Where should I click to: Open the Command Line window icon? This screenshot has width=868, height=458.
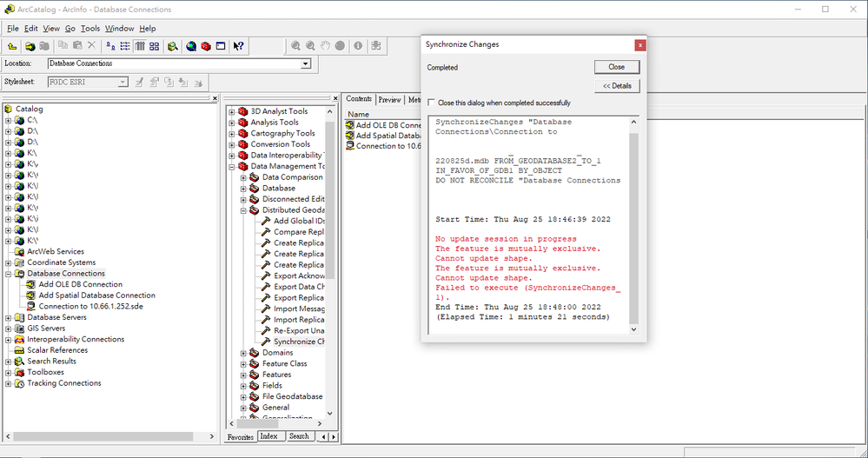221,46
